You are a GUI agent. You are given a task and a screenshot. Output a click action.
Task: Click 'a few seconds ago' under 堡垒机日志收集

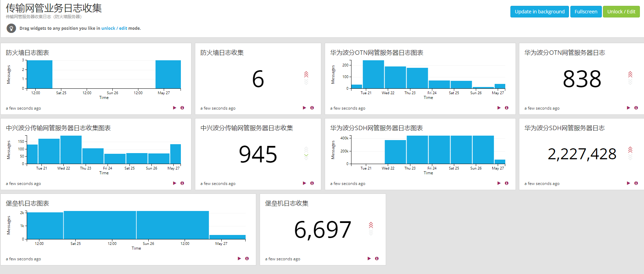(x=283, y=259)
